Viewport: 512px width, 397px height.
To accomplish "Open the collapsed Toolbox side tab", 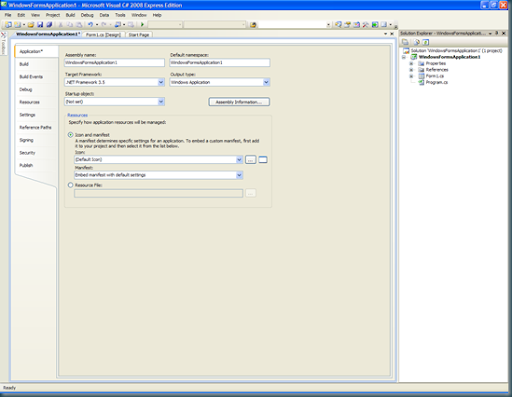I will [3, 43].
